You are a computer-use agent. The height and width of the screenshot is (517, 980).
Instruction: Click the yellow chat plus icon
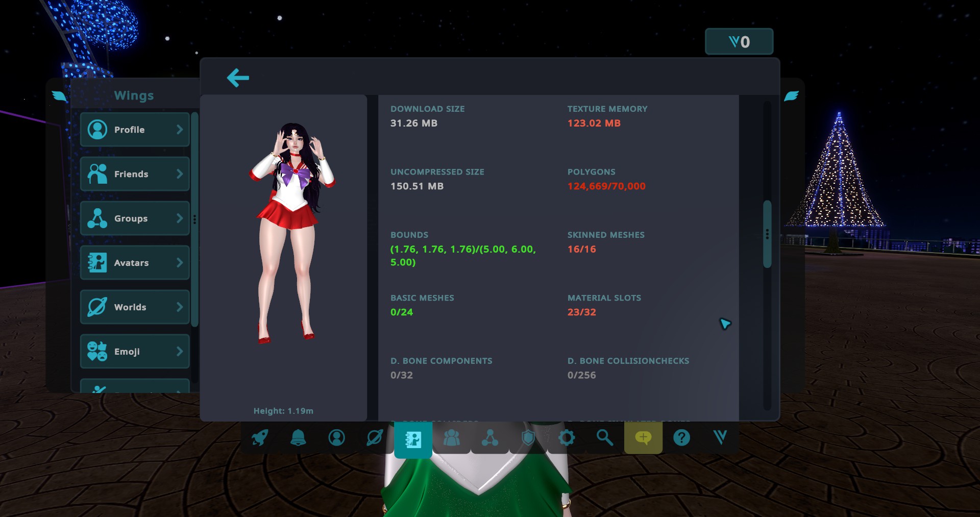point(643,437)
